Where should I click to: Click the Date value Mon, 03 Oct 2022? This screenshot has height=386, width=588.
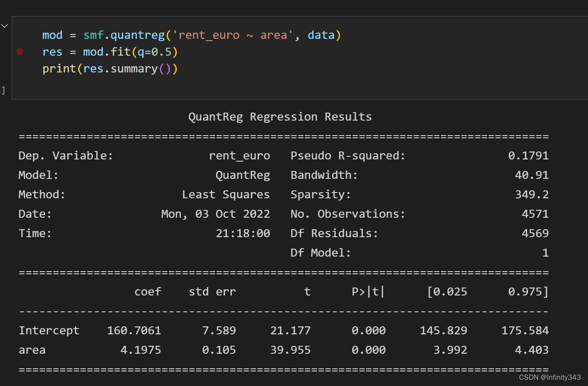pyautogui.click(x=215, y=214)
